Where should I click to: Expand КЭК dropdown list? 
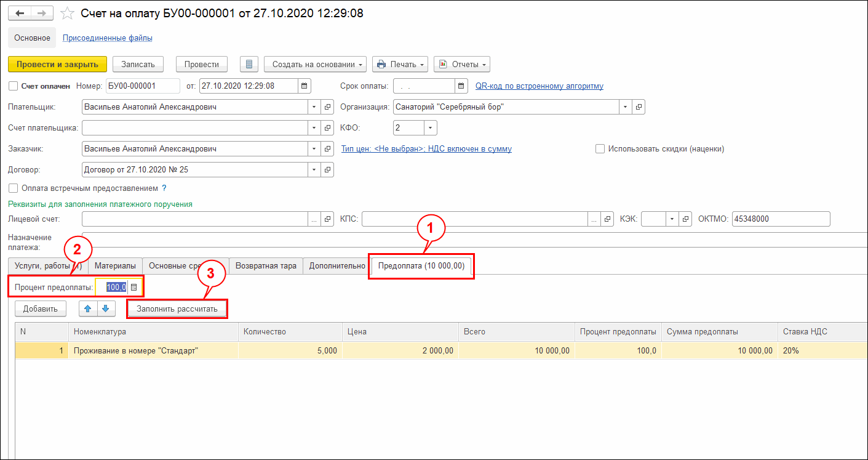672,219
